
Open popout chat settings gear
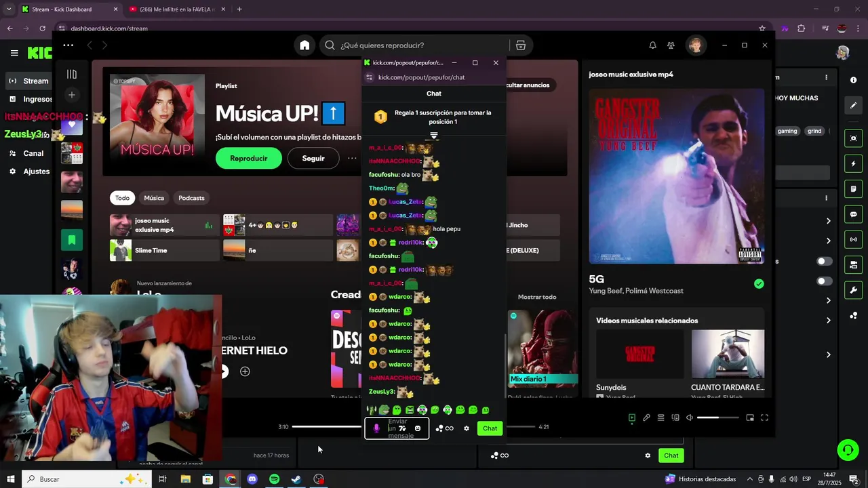pyautogui.click(x=467, y=428)
